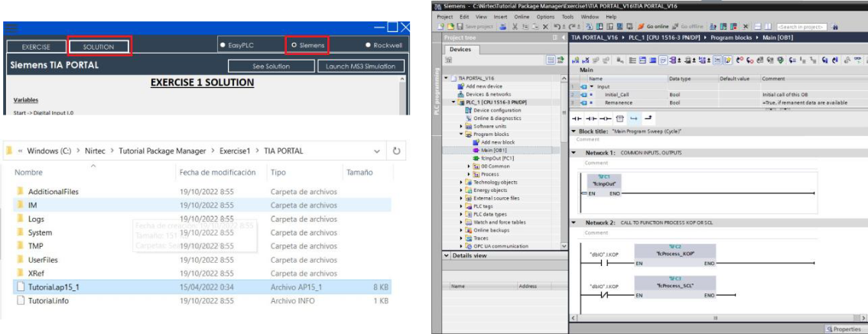Select the Tutorial.ap15_1 file

point(202,287)
